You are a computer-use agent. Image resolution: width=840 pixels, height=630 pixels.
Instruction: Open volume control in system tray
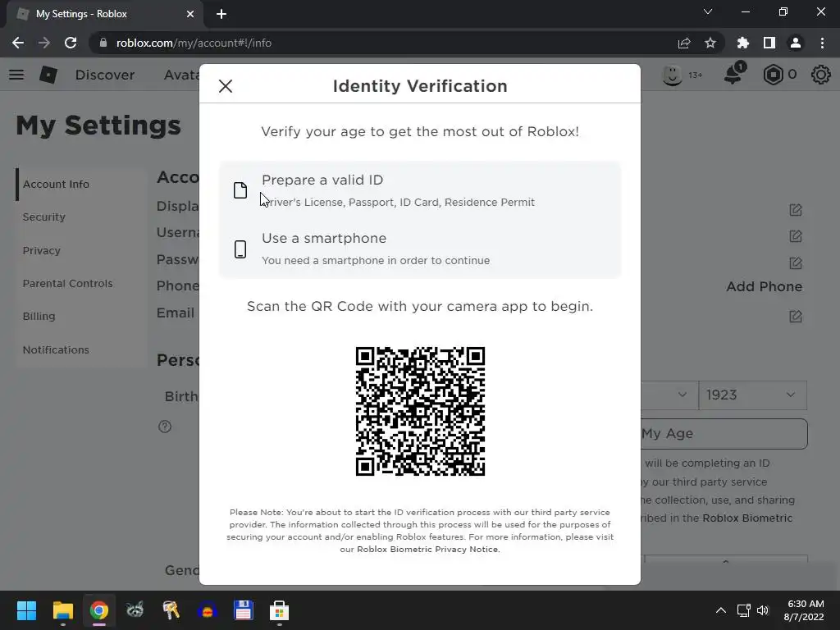pos(763,610)
